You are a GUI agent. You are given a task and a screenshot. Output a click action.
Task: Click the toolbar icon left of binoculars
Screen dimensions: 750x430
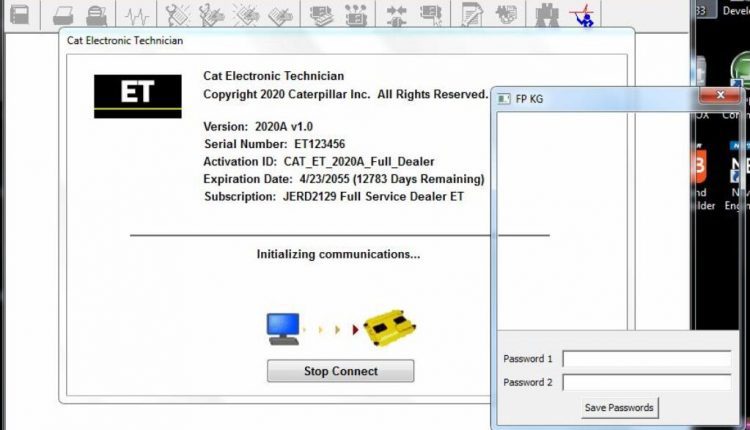click(x=506, y=14)
